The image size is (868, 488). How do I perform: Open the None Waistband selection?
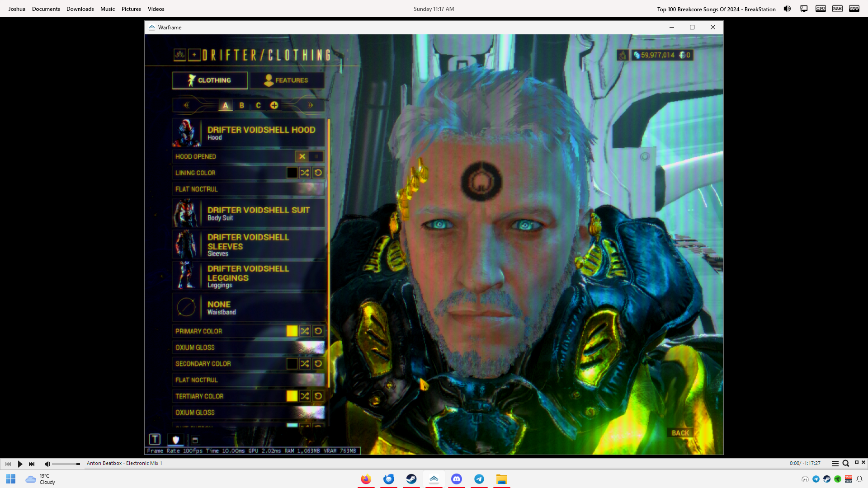coord(248,307)
